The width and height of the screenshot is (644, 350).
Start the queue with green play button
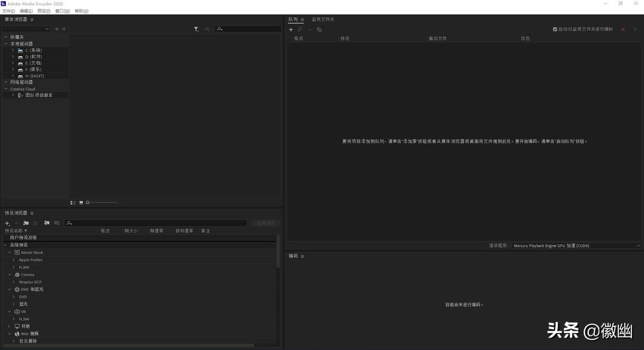[635, 30]
